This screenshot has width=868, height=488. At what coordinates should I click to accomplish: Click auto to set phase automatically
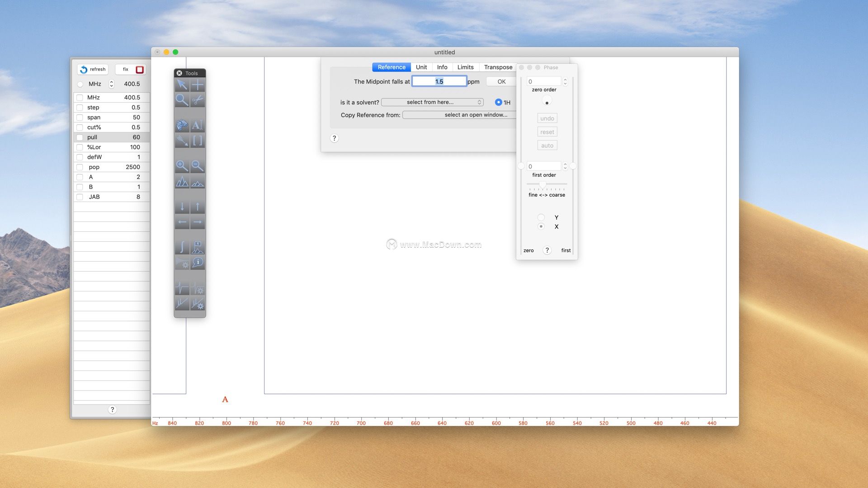pos(547,145)
